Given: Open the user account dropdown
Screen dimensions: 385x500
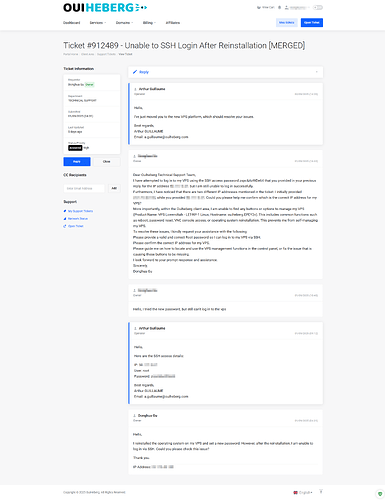Looking at the screenshot, I should pos(297,7).
